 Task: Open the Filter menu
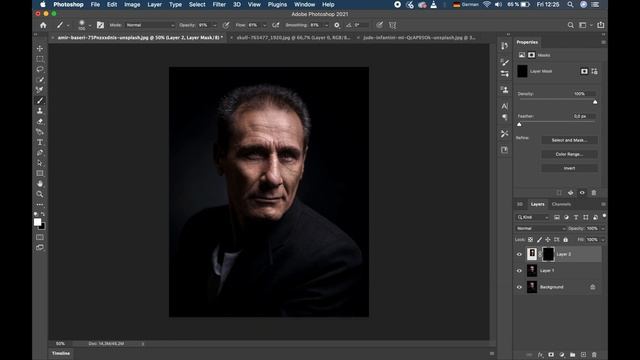click(x=219, y=4)
